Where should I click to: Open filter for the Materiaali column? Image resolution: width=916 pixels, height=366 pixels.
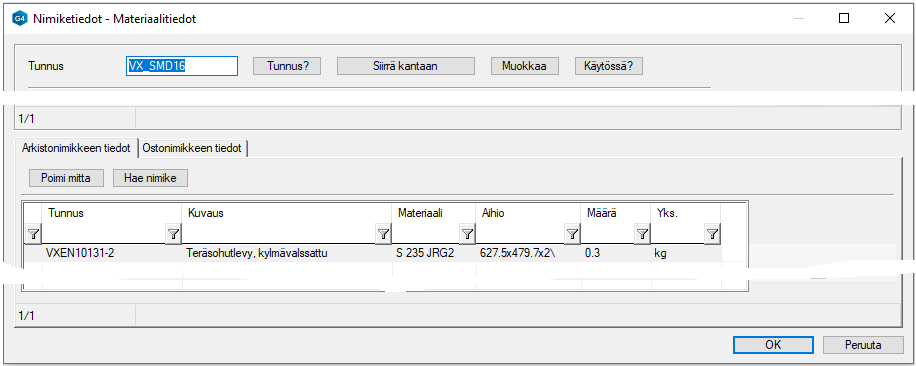467,235
